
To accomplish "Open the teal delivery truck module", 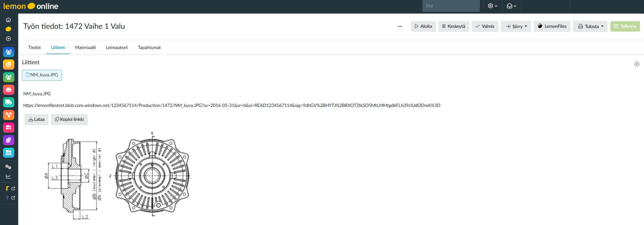I will click(x=9, y=102).
